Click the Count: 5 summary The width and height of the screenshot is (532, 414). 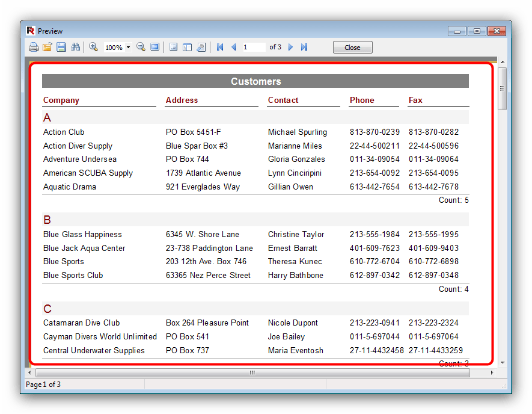454,200
